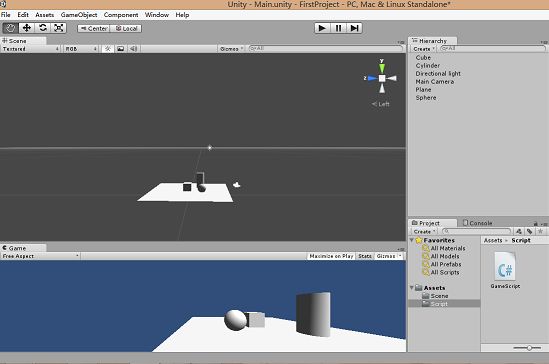The image size is (549, 364).
Task: Click the save search star icon
Action: point(541,231)
